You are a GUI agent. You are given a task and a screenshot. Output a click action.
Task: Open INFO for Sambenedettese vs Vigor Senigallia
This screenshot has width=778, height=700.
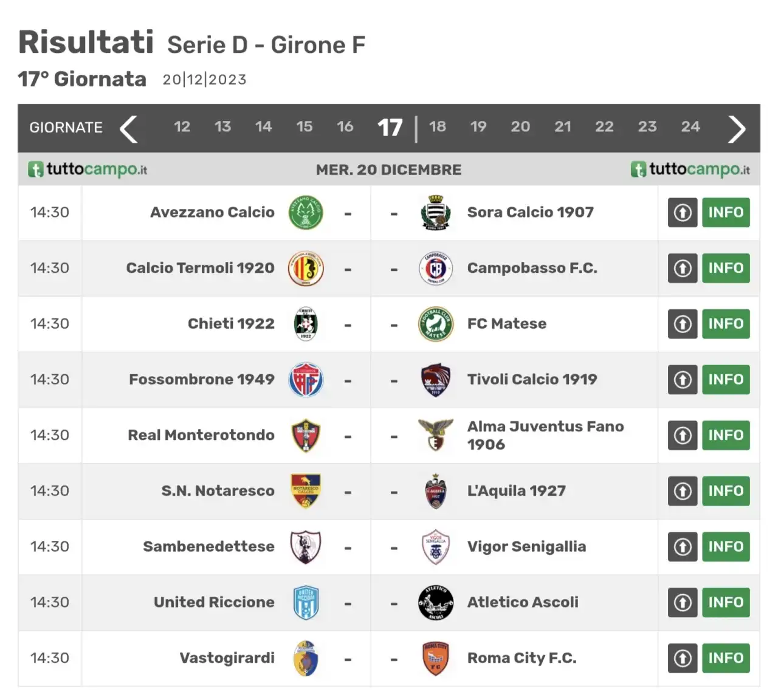(726, 547)
